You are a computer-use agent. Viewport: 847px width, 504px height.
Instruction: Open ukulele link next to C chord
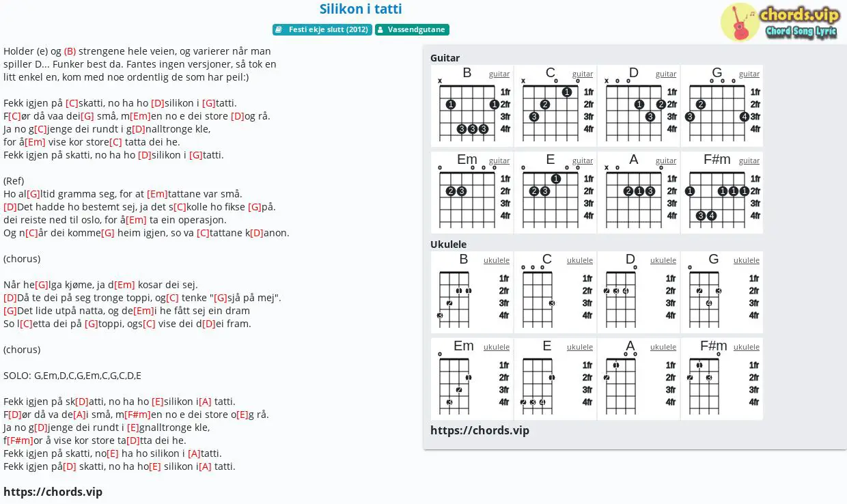coord(580,260)
